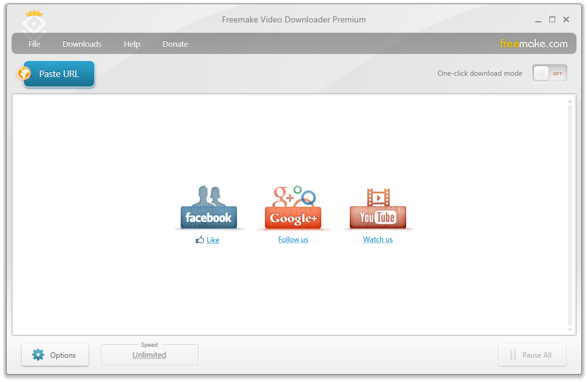The image size is (588, 382).
Task: Click the scrollbar down arrow
Action: [570, 329]
